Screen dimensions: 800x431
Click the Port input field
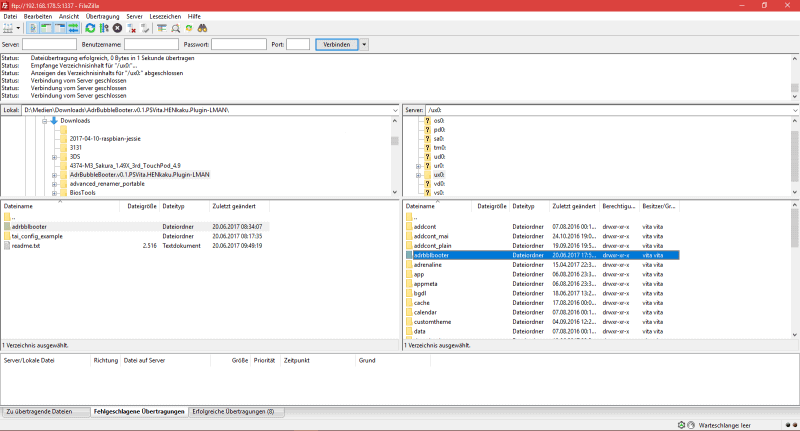point(298,44)
